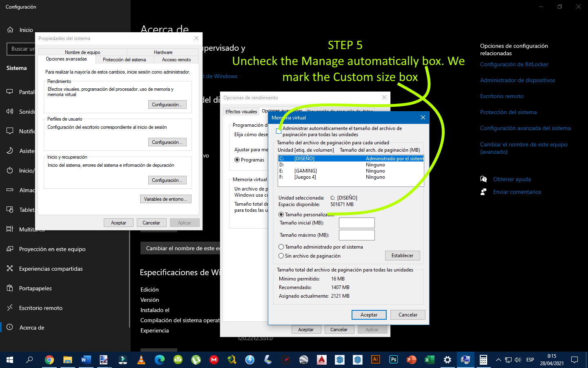The height and width of the screenshot is (368, 588).
Task: Click Buscar search box in Settings
Action: click(21, 49)
